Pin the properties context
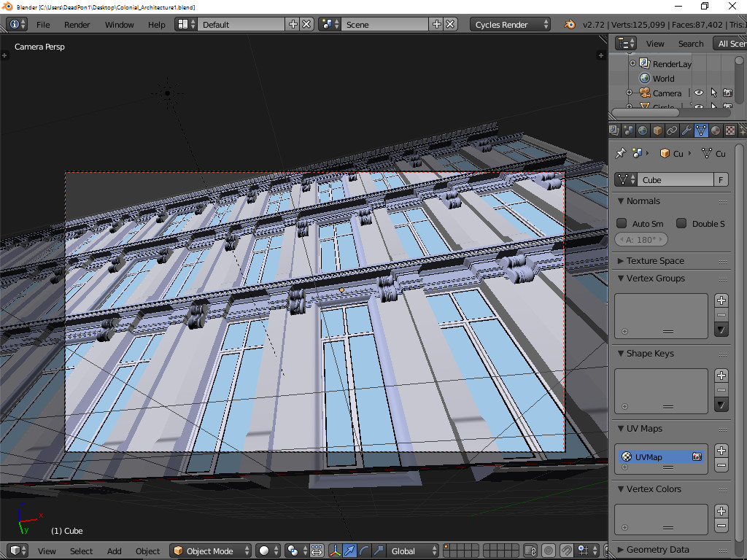Image resolution: width=747 pixels, height=560 pixels. click(x=620, y=153)
